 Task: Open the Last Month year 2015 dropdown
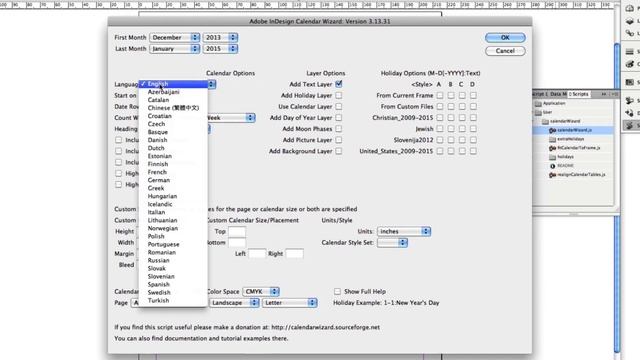220,49
